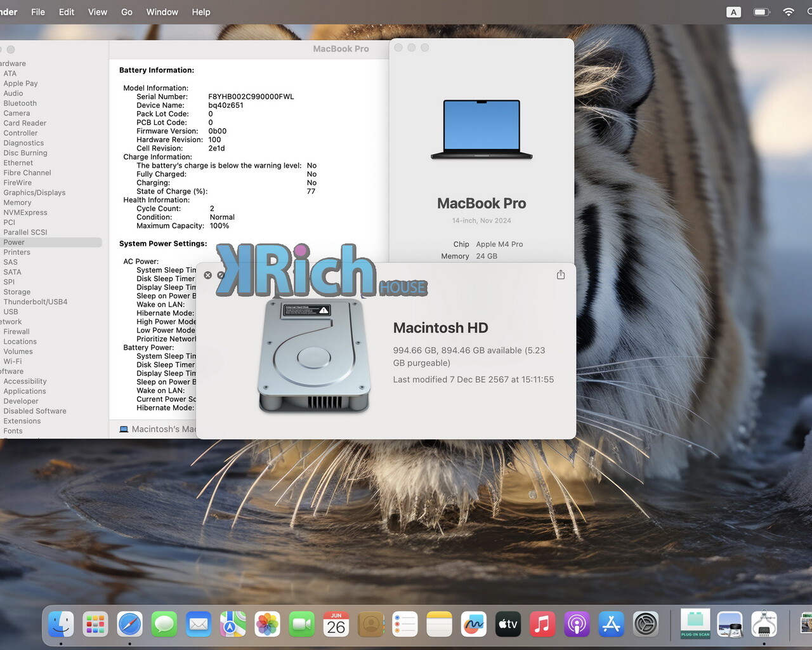Select Firewall under Network in sidebar
812x650 pixels.
(16, 332)
